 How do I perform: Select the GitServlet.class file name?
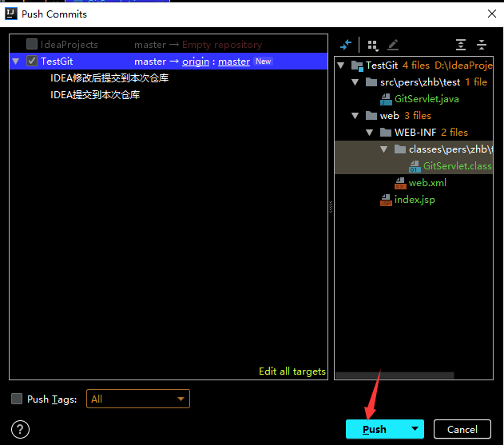pyautogui.click(x=458, y=166)
